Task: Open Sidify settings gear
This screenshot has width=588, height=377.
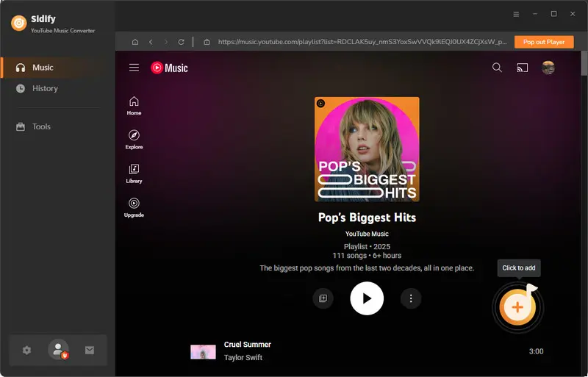Action: click(x=26, y=351)
